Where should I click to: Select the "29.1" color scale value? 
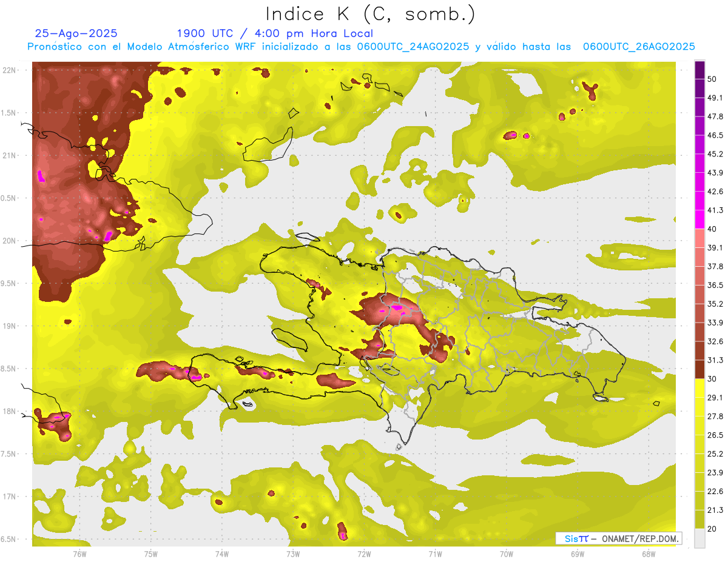pos(715,398)
